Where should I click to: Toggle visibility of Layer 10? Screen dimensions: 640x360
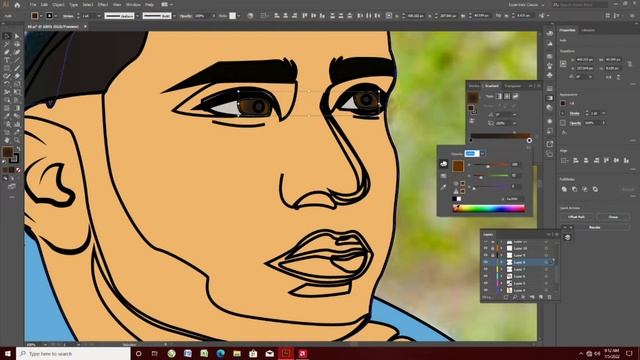pos(486,248)
